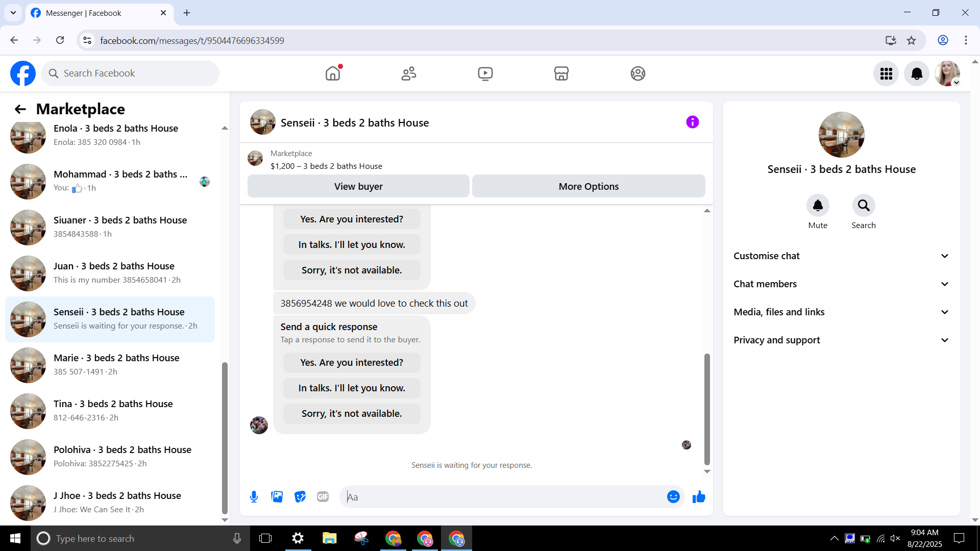Open Facebook Marketplace store icon in the top bar

point(561,73)
